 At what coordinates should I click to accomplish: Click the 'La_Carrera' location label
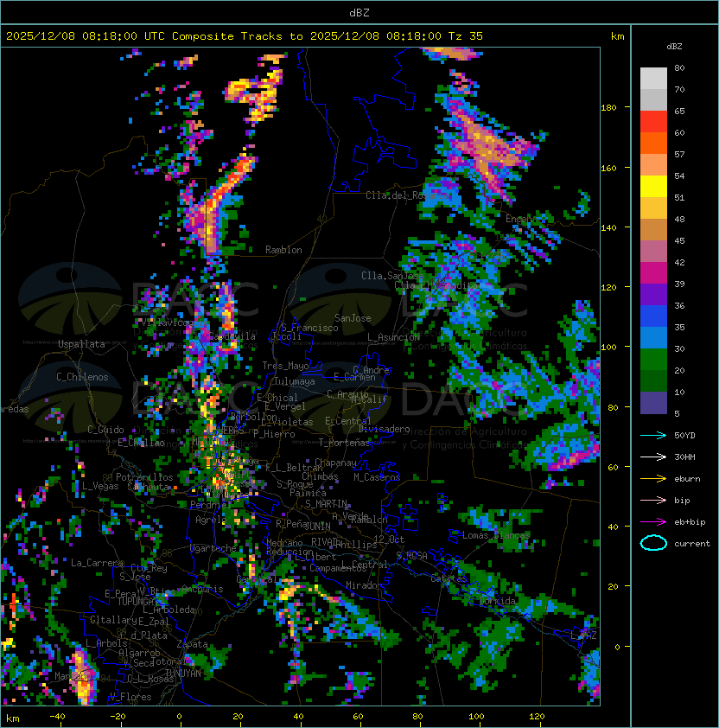click(97, 563)
